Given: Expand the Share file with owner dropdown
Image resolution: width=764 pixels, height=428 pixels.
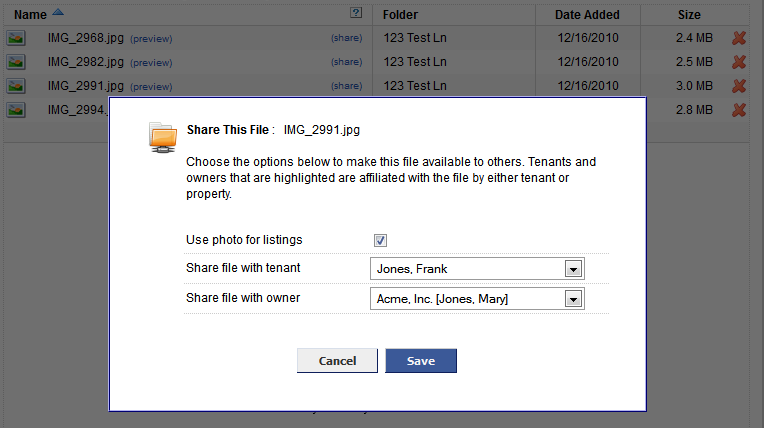Looking at the screenshot, I should coord(573,299).
